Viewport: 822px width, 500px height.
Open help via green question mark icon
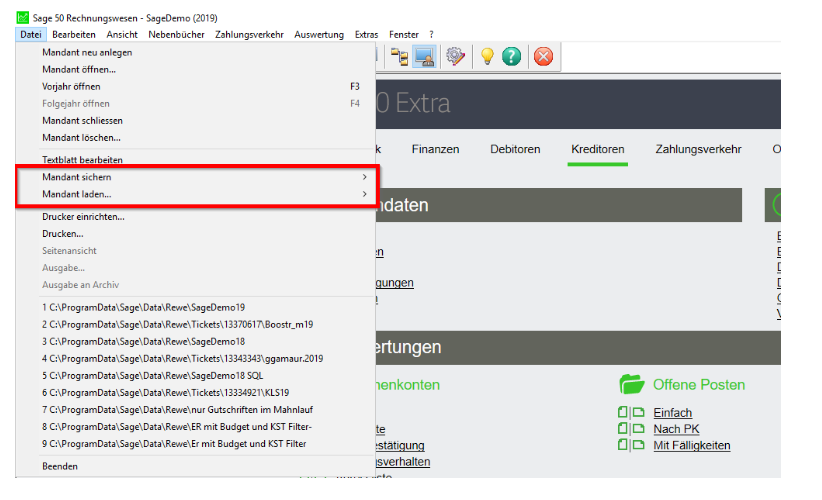511,56
